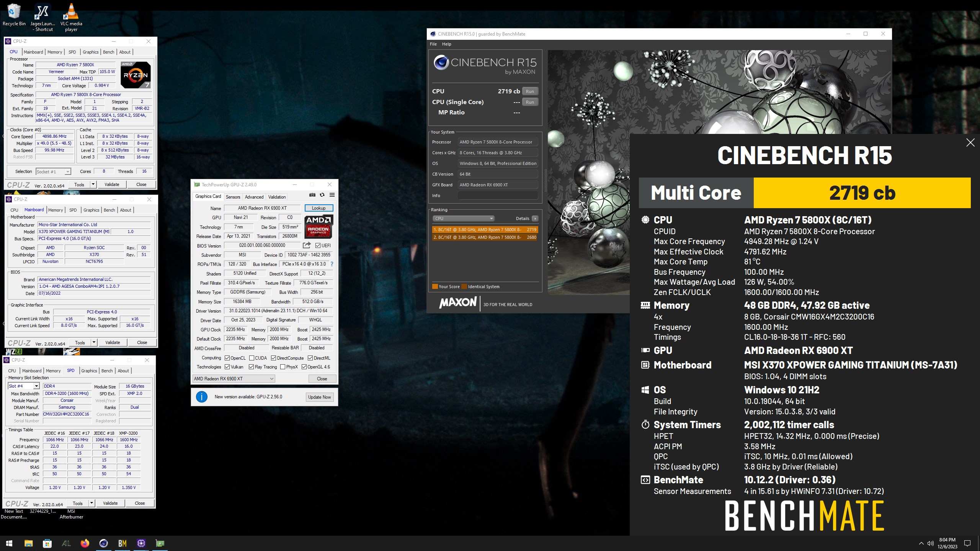Click the GPU-Z taskbar icon
This screenshot has height=551, width=980.
click(x=160, y=543)
